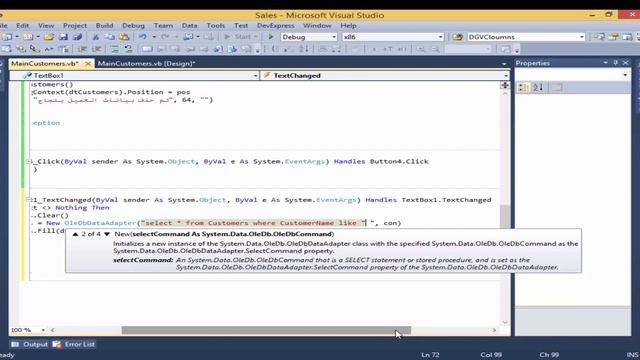Open the active documents list dropdown arrow

point(504,64)
